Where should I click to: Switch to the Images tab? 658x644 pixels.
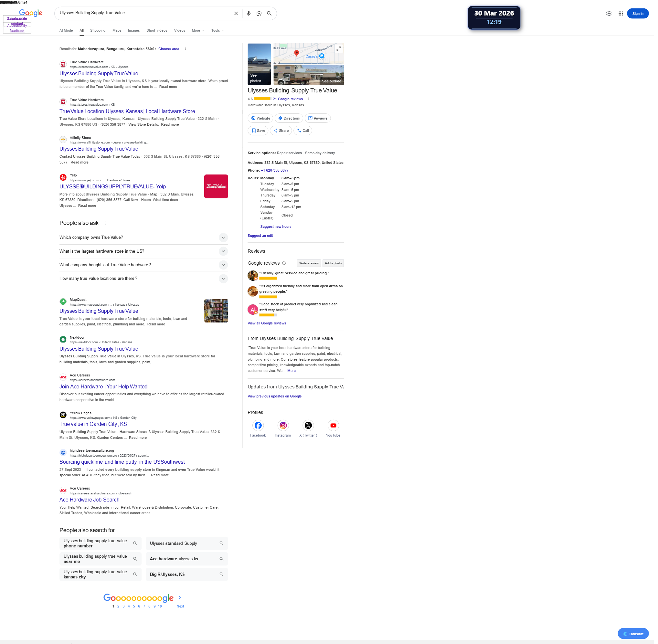click(135, 31)
